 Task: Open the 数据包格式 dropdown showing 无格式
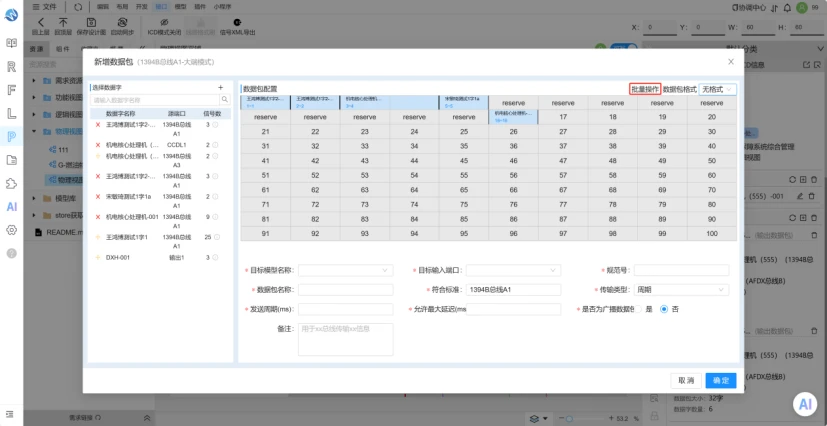pyautogui.click(x=717, y=90)
